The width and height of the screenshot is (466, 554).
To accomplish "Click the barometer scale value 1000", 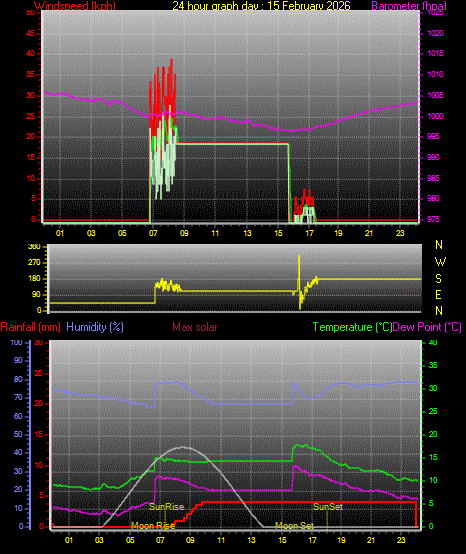I will tap(435, 116).
